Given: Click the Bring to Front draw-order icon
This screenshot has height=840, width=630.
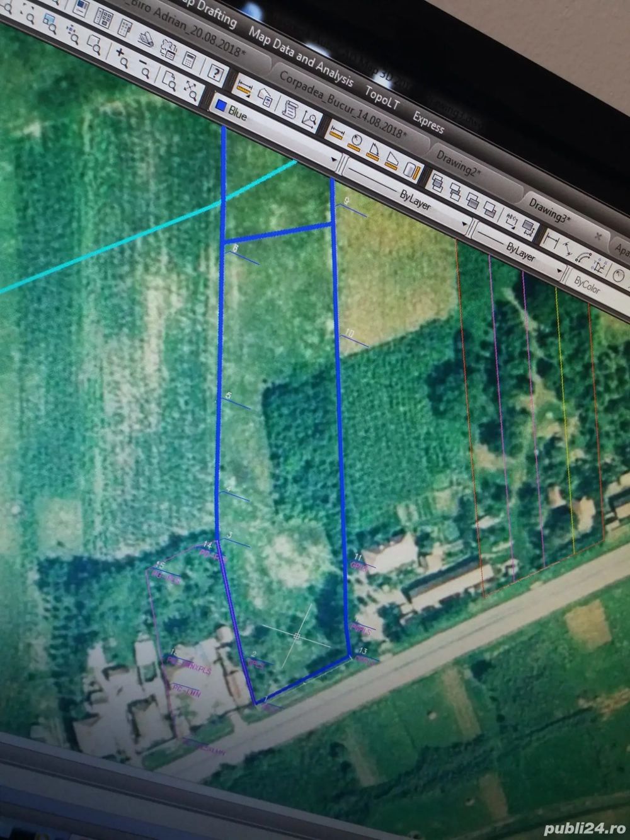Looking at the screenshot, I should [437, 182].
